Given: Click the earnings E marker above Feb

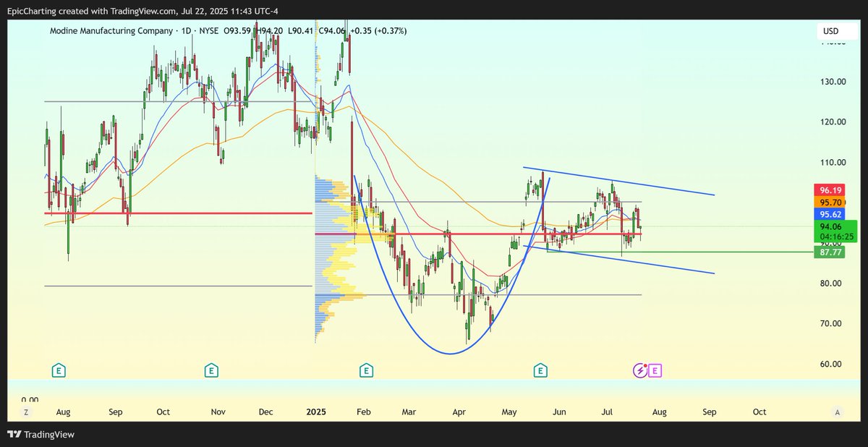Looking at the screenshot, I should [x=367, y=371].
